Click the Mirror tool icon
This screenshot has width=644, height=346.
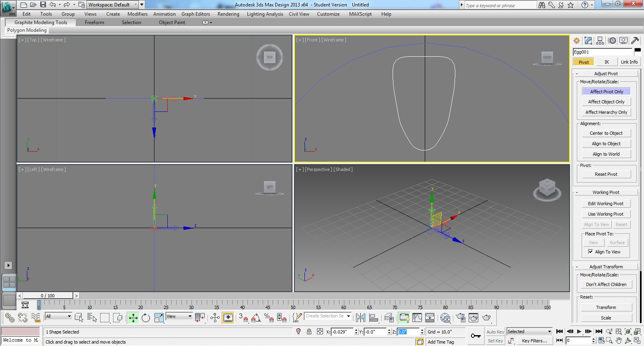tap(360, 318)
